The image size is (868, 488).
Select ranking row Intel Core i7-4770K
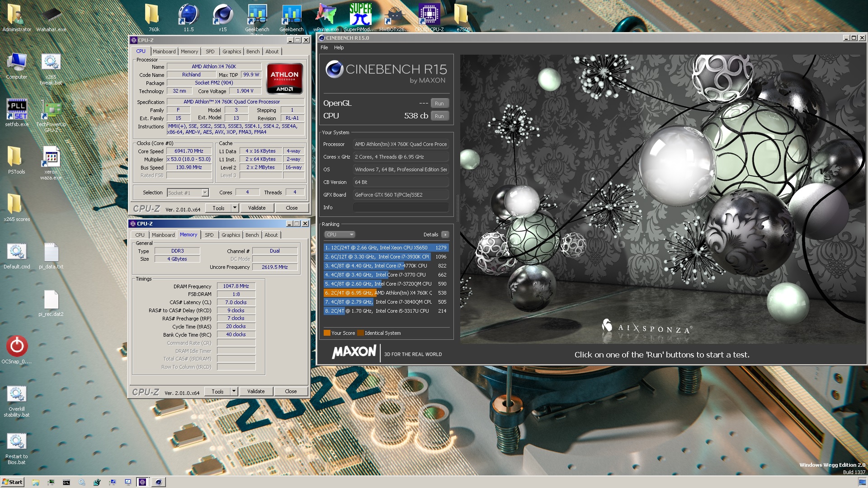pyautogui.click(x=386, y=266)
